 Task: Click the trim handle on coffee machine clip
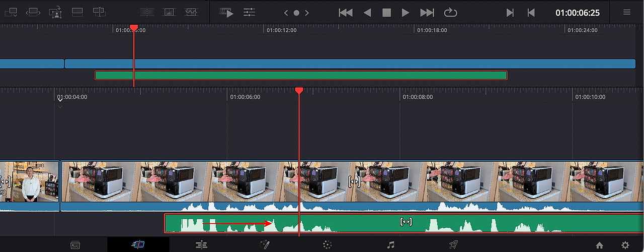tap(354, 181)
